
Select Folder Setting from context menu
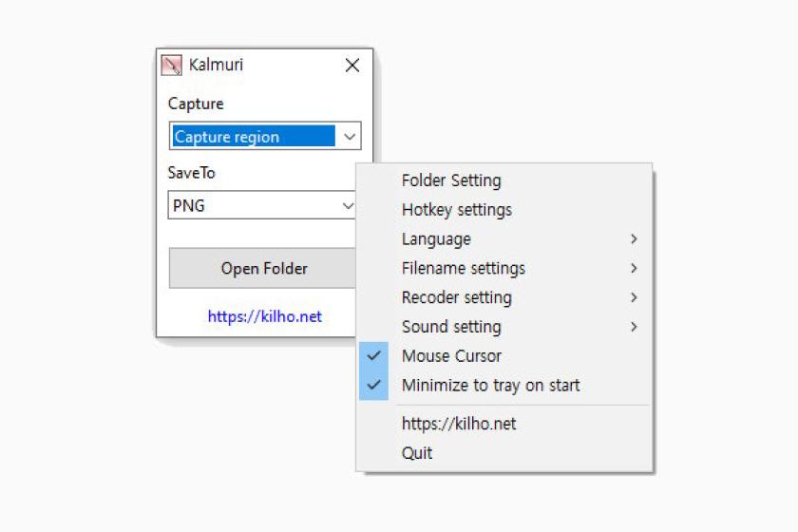504,180
